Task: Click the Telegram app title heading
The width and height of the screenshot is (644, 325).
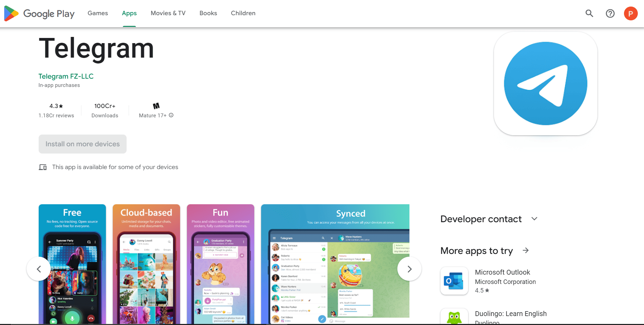Action: [x=96, y=49]
